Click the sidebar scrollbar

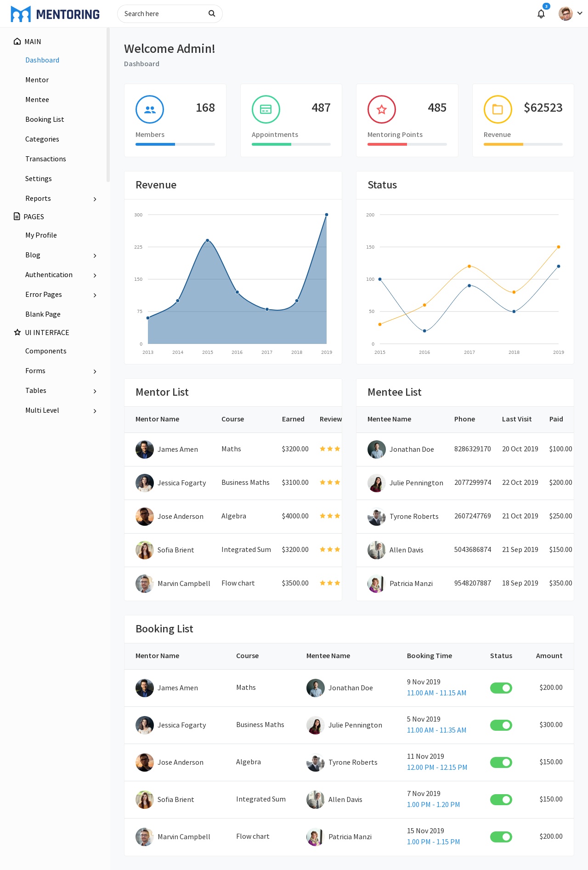pyautogui.click(x=108, y=105)
